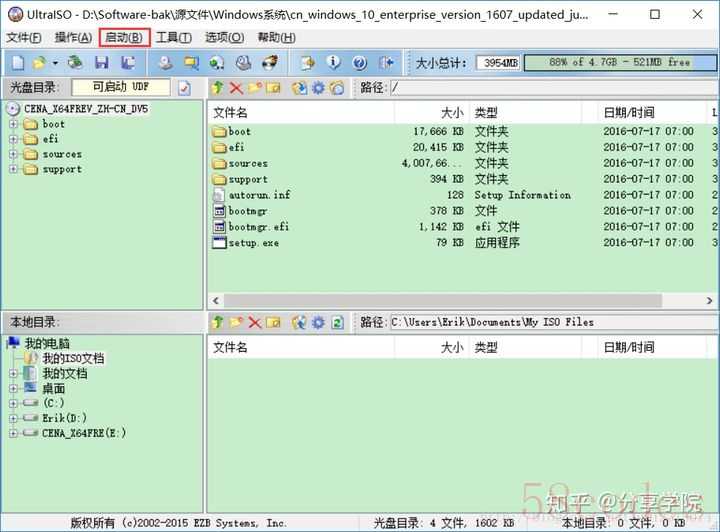Click the Add files toolbar icon
The image size is (720, 532).
(307, 63)
